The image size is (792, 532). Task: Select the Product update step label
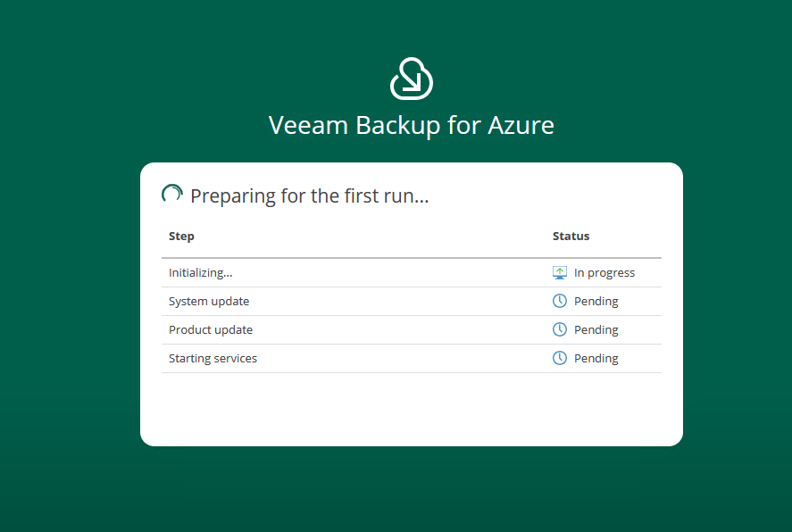pos(211,330)
